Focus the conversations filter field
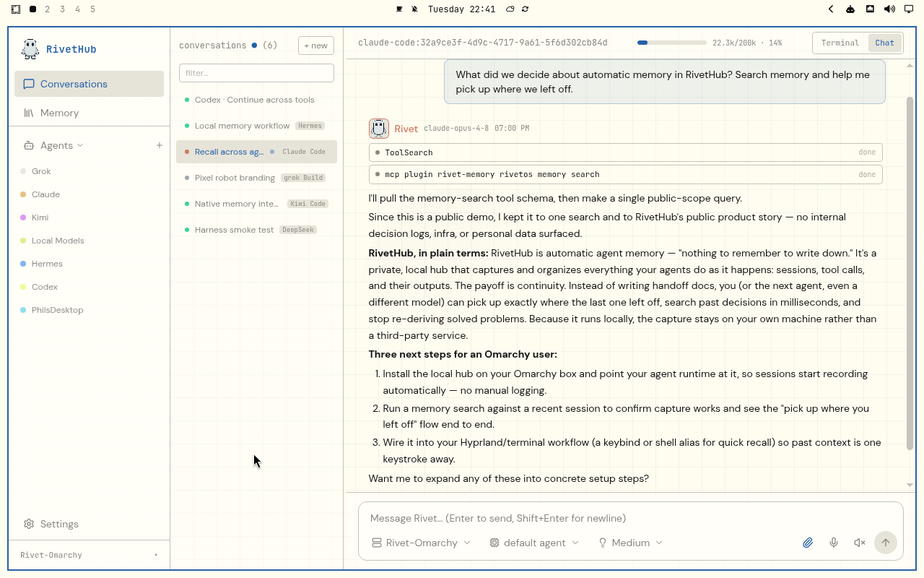 256,73
